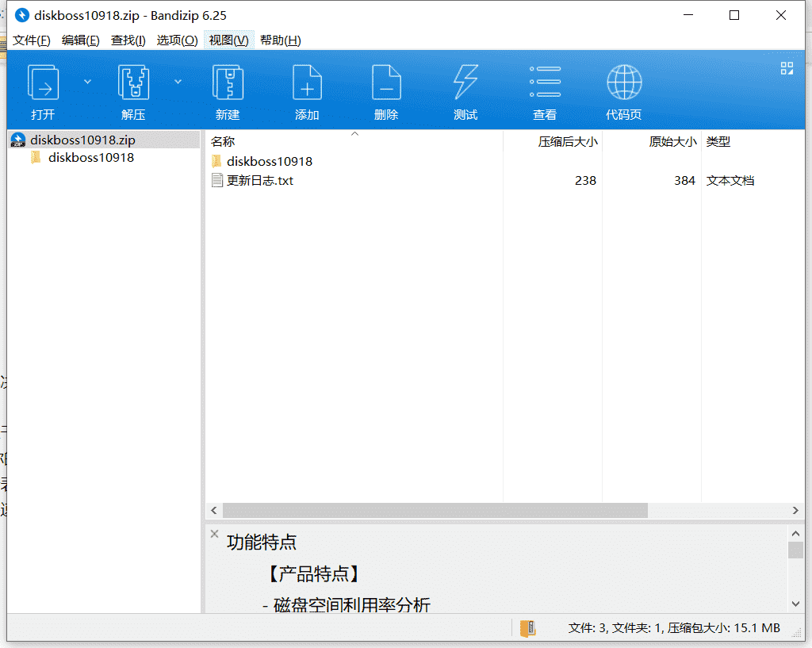Maximize the Bandizip window
This screenshot has width=812, height=648.
(734, 15)
